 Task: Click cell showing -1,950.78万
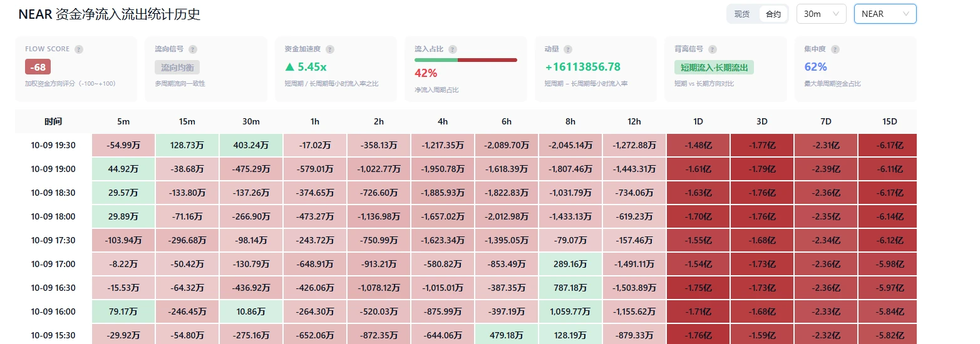click(443, 169)
